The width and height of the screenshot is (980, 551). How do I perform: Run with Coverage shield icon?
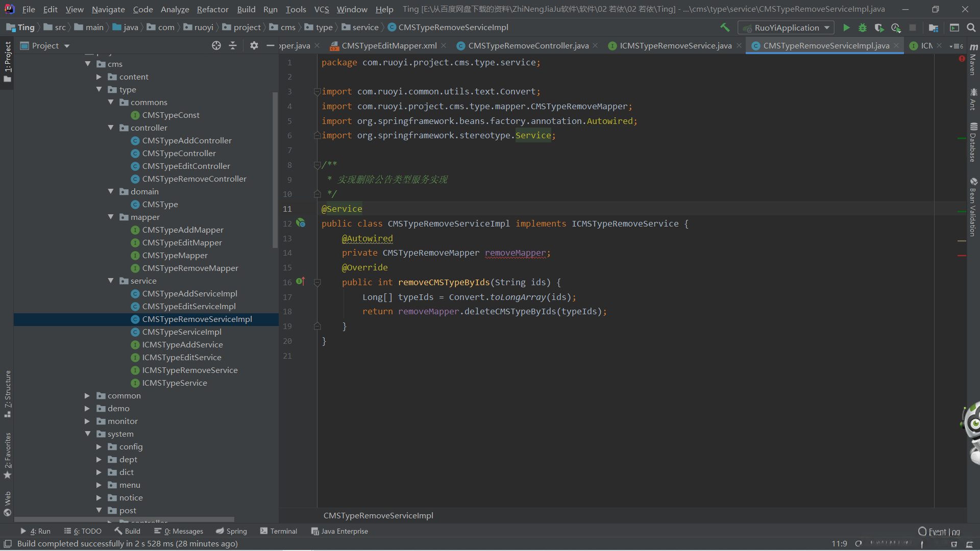pyautogui.click(x=879, y=28)
